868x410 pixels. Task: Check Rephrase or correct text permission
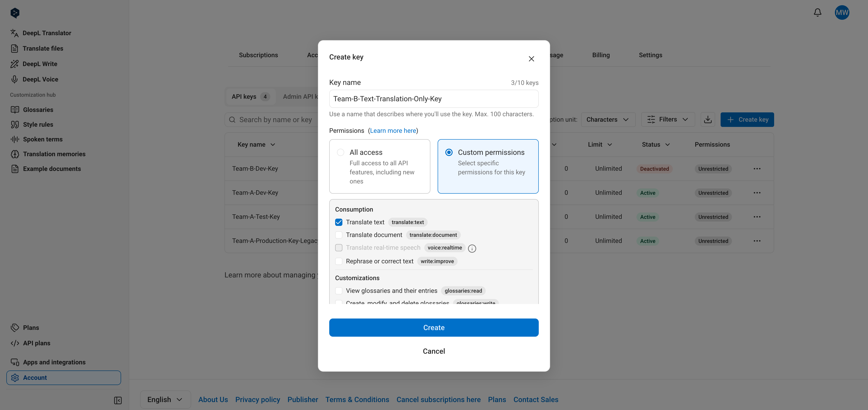339,261
